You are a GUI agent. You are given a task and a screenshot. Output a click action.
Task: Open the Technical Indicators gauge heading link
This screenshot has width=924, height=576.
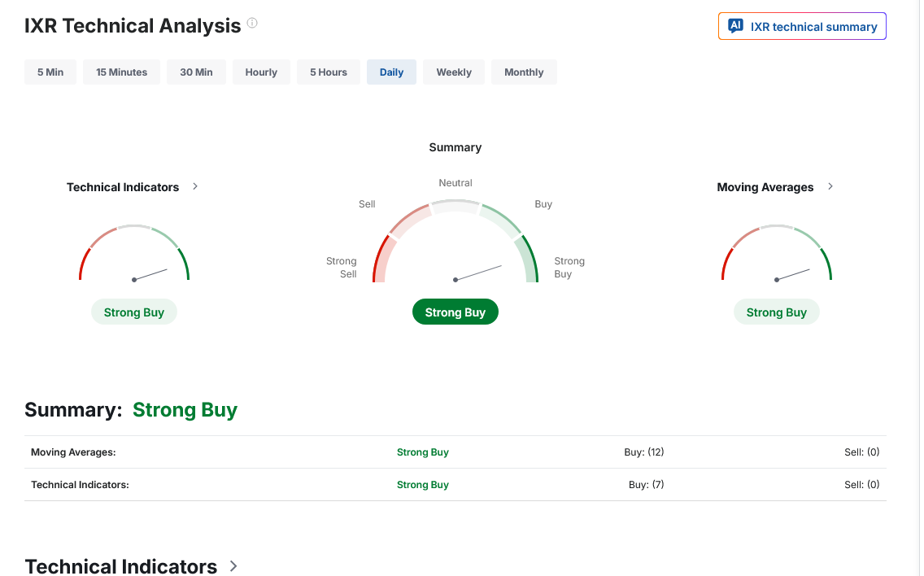click(x=123, y=187)
